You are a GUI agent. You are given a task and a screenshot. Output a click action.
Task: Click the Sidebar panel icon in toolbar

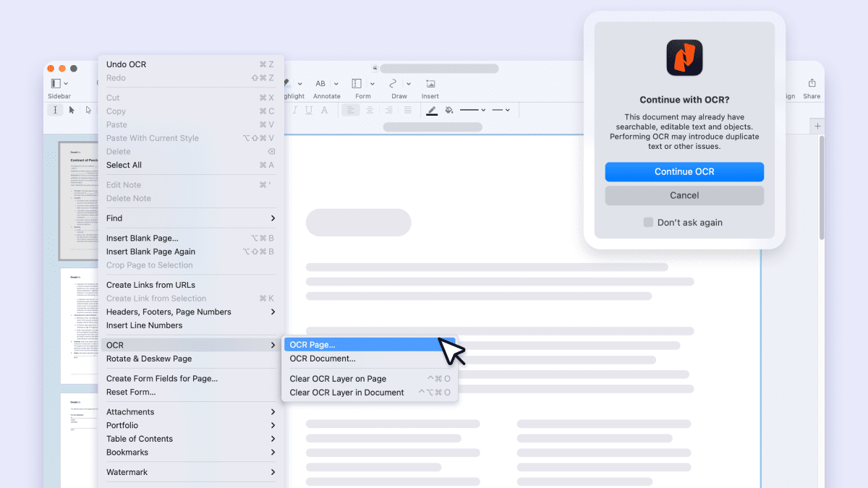(56, 84)
